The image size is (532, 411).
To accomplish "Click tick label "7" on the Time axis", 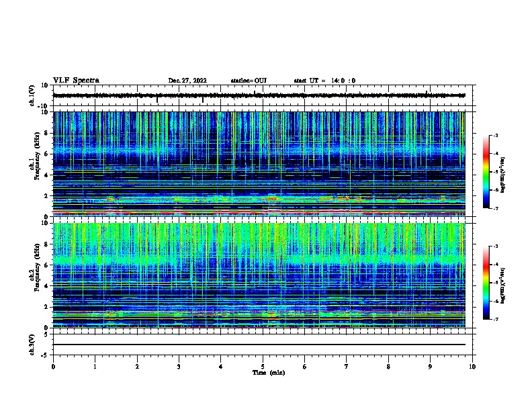I will click(347, 367).
